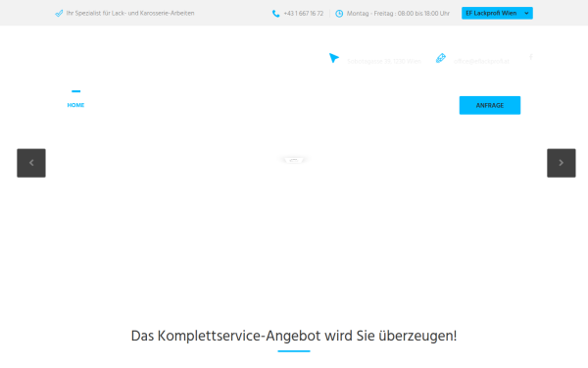Open the faint Facebook icon link

(x=531, y=57)
